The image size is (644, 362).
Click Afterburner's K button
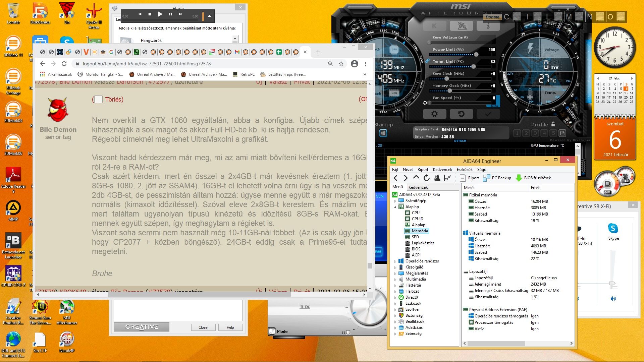[434, 26]
